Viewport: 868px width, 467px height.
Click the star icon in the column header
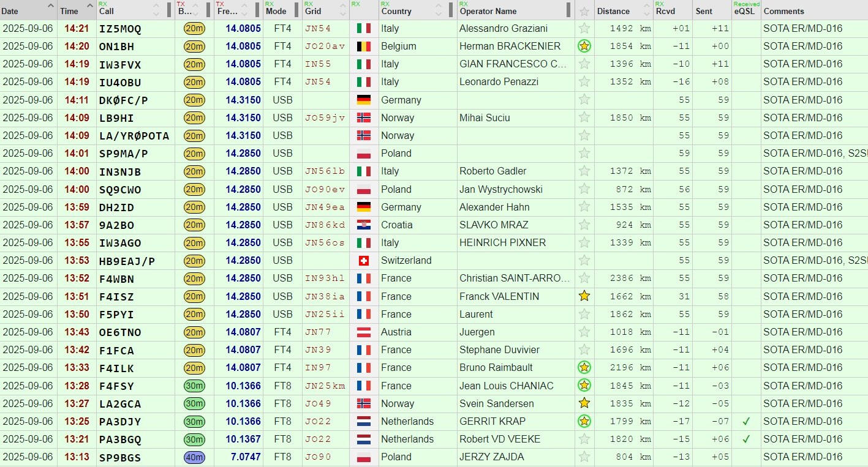tap(584, 11)
